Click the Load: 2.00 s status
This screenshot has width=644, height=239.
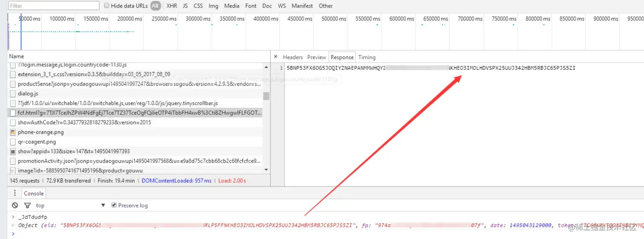click(x=232, y=181)
